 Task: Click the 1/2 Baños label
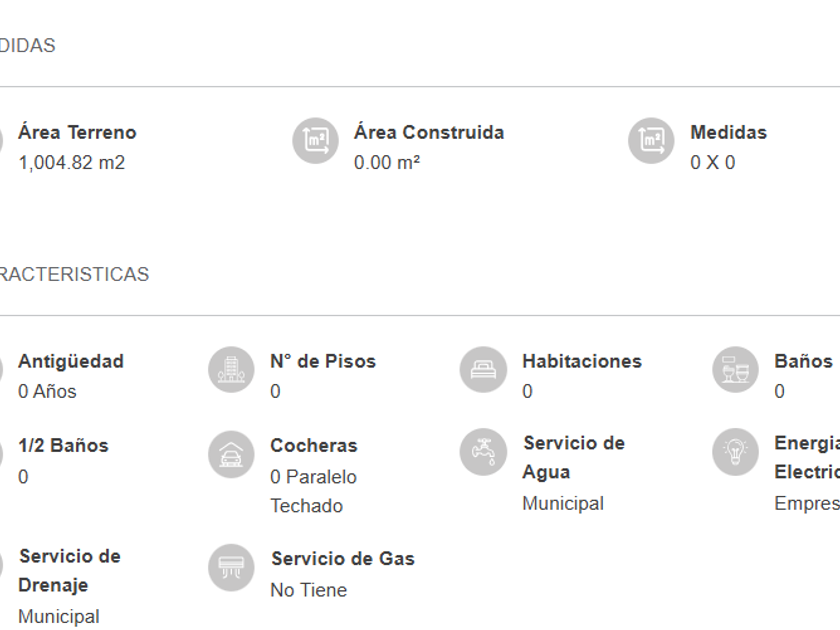click(63, 445)
